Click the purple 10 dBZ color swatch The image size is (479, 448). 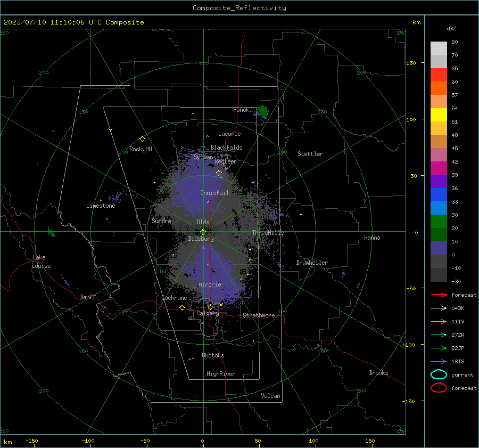point(439,248)
